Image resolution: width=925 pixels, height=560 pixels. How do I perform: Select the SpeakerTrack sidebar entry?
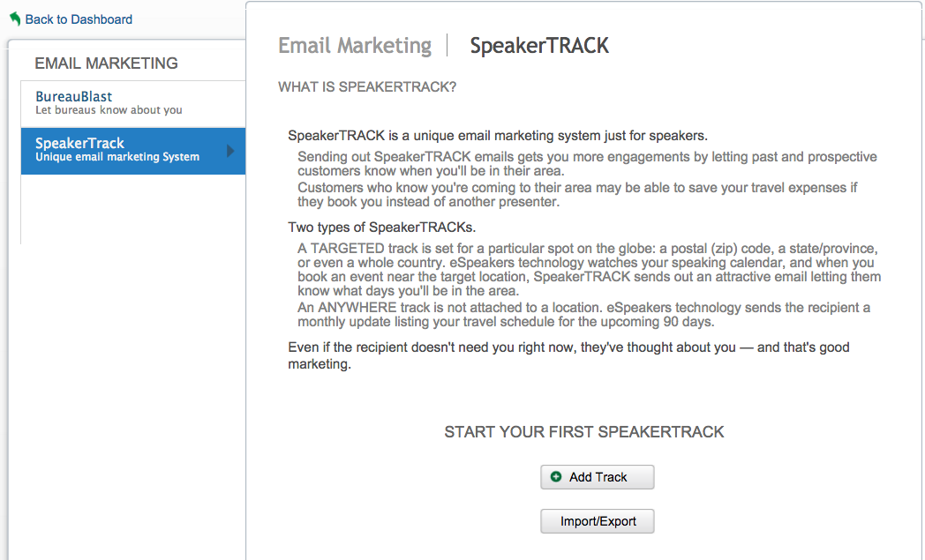click(x=132, y=151)
